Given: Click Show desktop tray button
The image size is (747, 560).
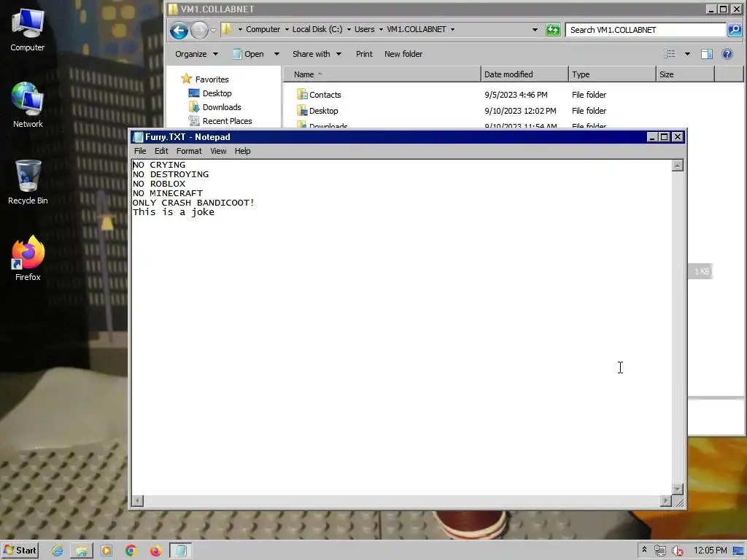Looking at the screenshot, I should pyautogui.click(x=739, y=551).
